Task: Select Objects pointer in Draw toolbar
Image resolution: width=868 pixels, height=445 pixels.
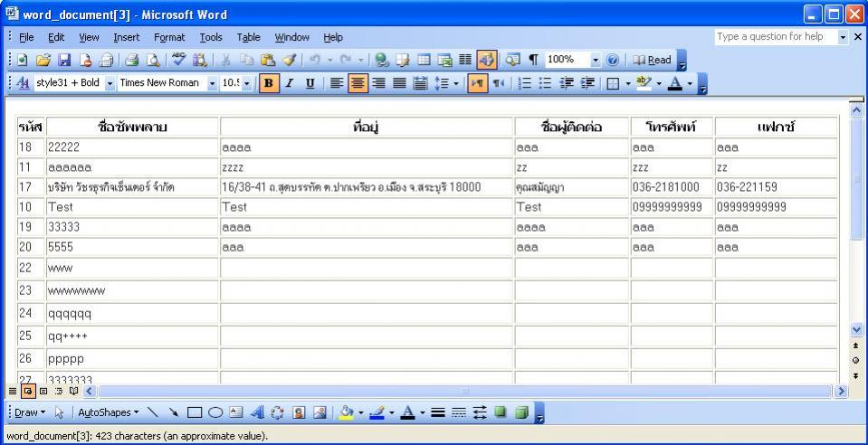Action: tap(60, 412)
